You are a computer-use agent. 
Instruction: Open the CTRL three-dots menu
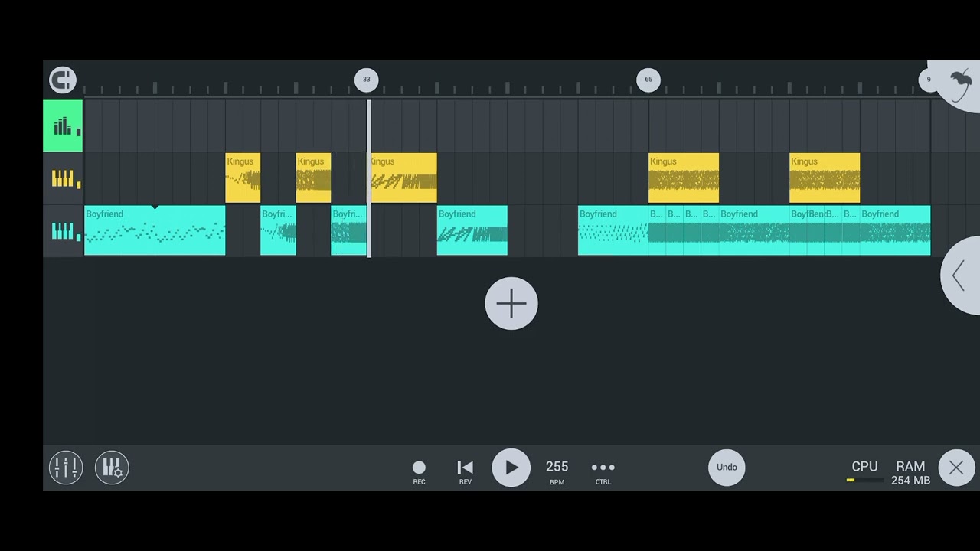pyautogui.click(x=603, y=471)
